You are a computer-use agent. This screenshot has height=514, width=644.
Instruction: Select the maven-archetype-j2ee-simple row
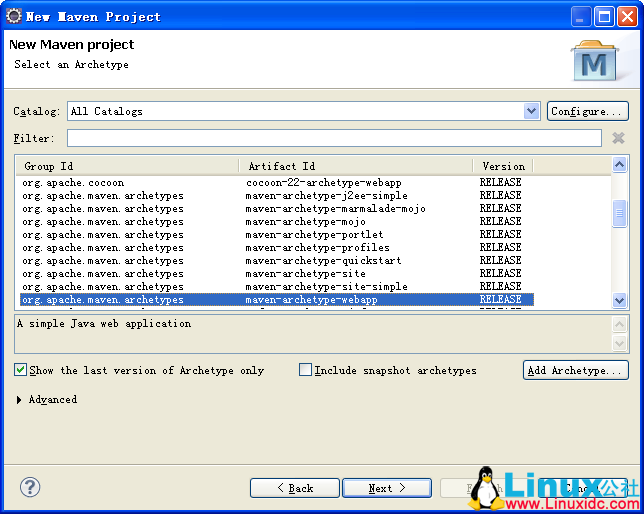(277, 196)
